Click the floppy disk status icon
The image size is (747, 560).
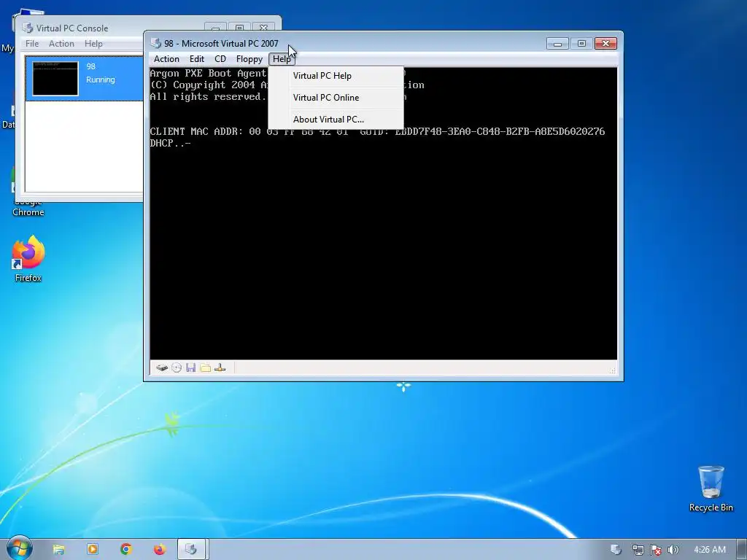[191, 367]
